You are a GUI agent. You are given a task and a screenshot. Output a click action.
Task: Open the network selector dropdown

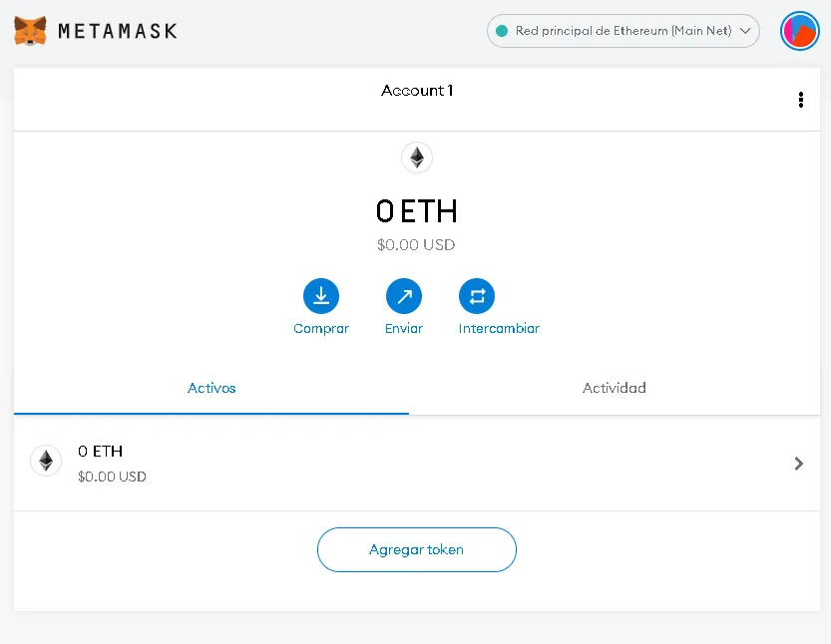(623, 31)
